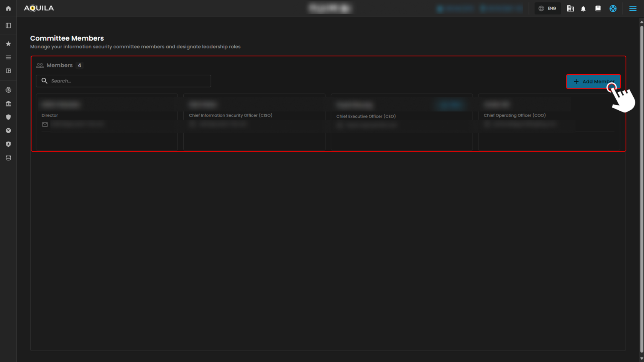This screenshot has height=362, width=644.
Task: Click the list lines sidebar icon
Action: click(x=8, y=57)
